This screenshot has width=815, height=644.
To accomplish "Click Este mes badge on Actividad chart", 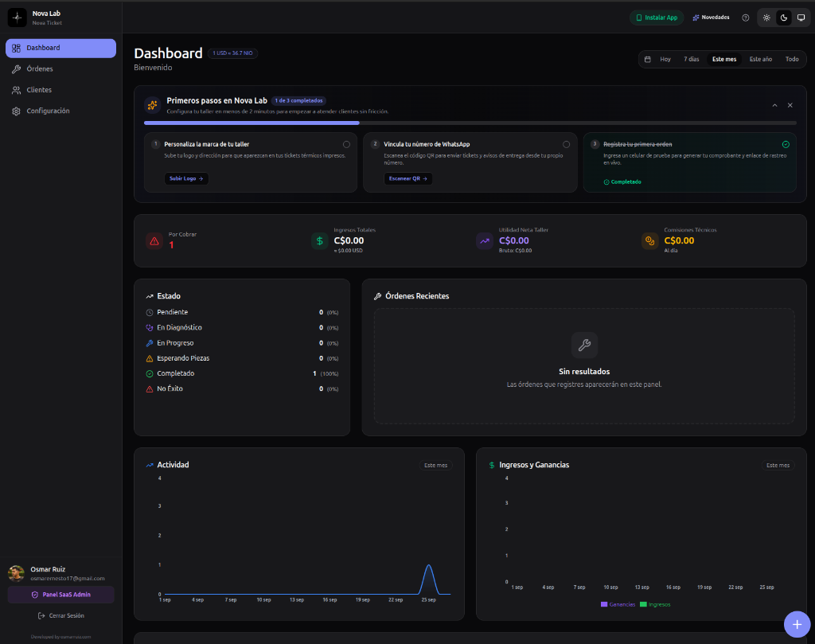I will 435,466.
